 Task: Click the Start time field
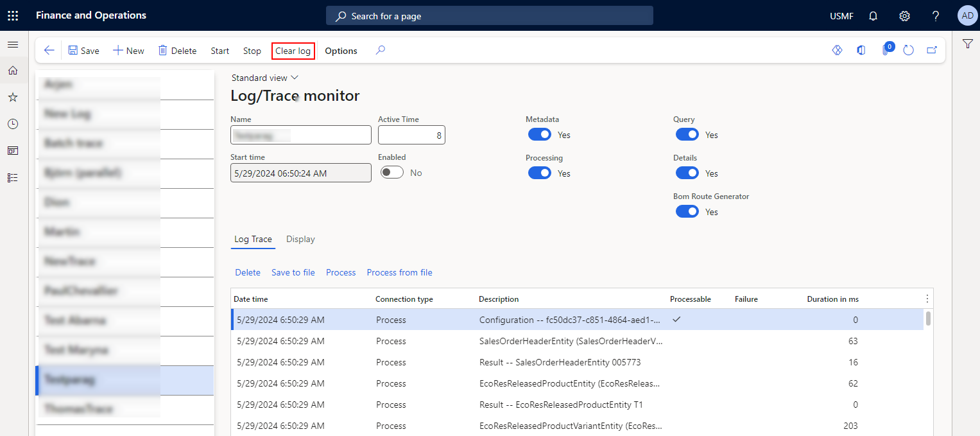[301, 173]
